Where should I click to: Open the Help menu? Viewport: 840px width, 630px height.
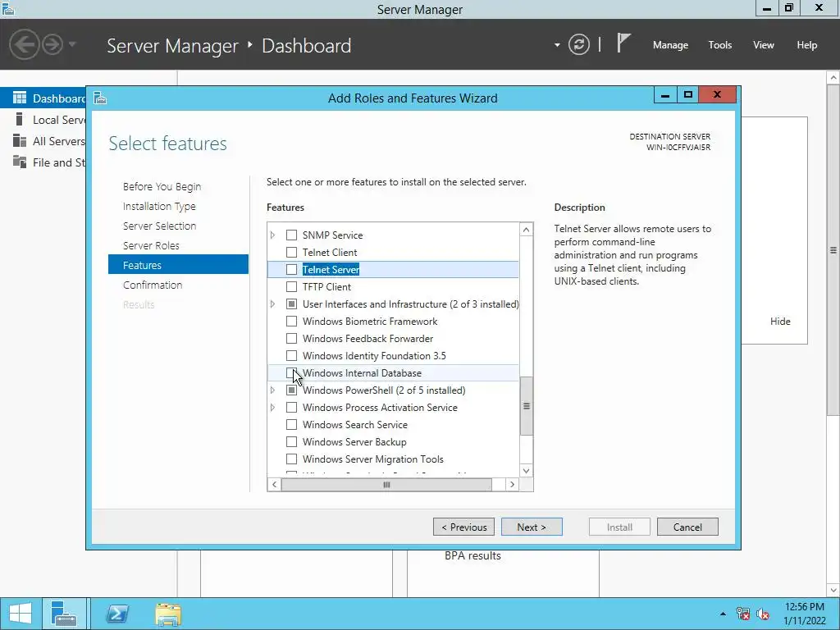807,45
